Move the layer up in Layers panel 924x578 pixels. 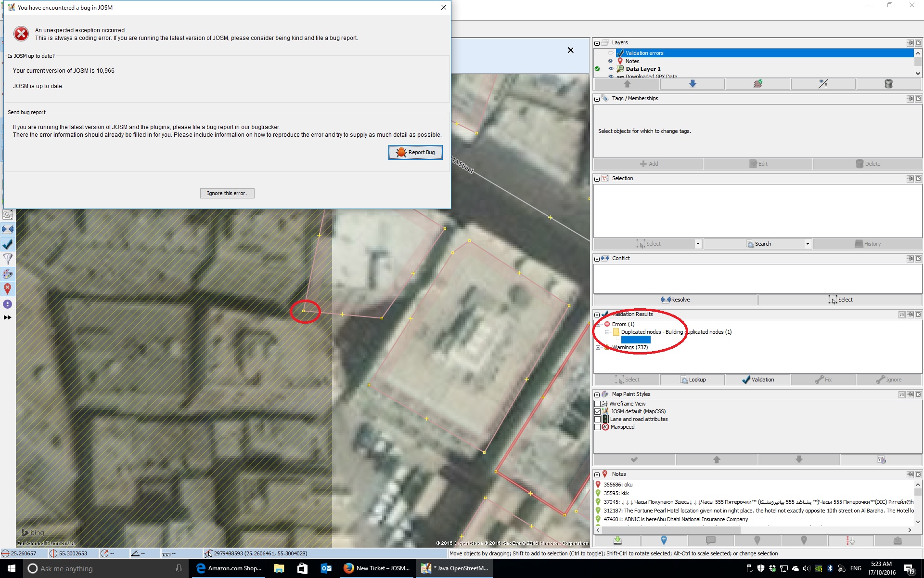click(627, 84)
